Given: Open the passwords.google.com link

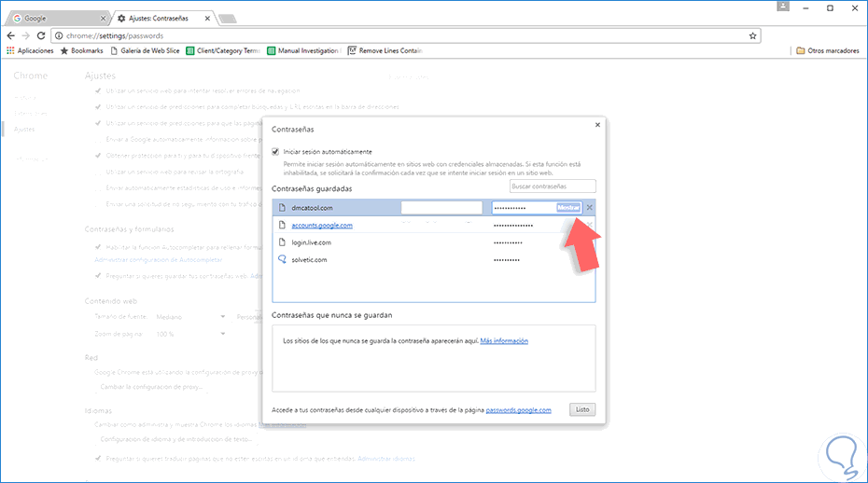Looking at the screenshot, I should 519,410.
